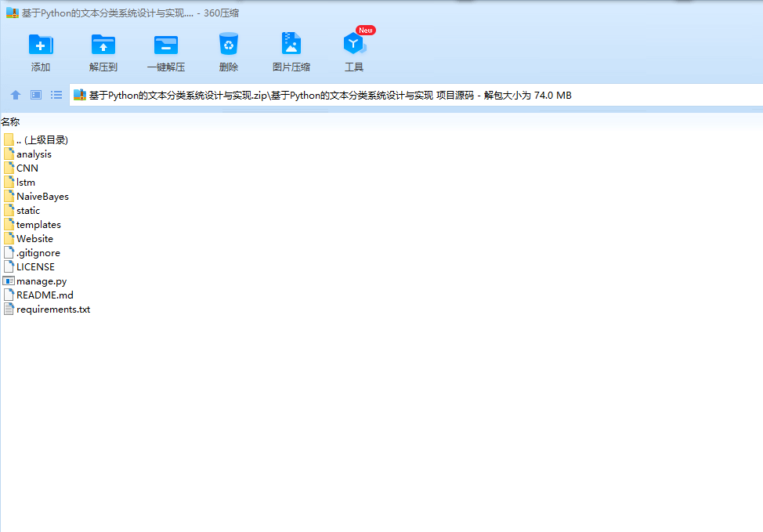Select the '.. (上级目录)' entry text
763x532 pixels.
pyautogui.click(x=42, y=139)
